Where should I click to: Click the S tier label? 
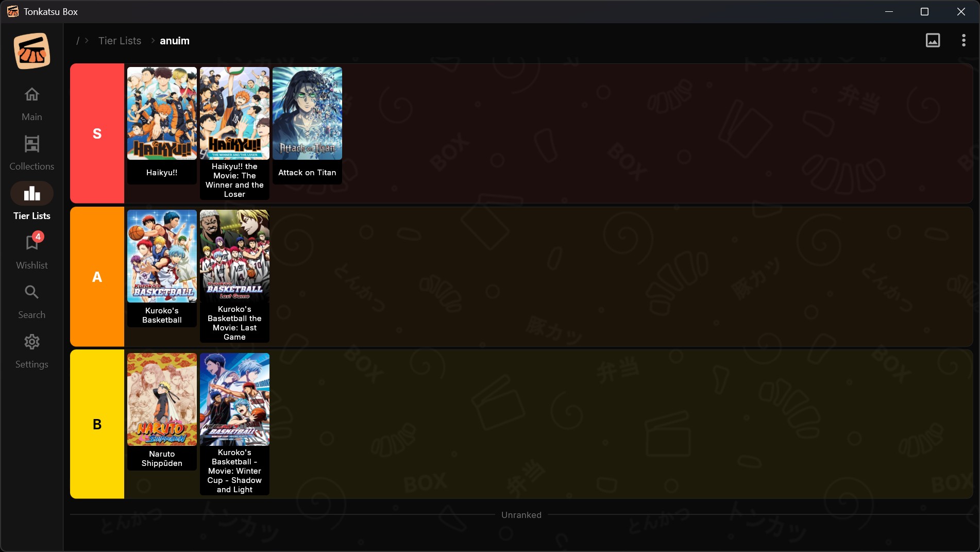click(x=97, y=133)
